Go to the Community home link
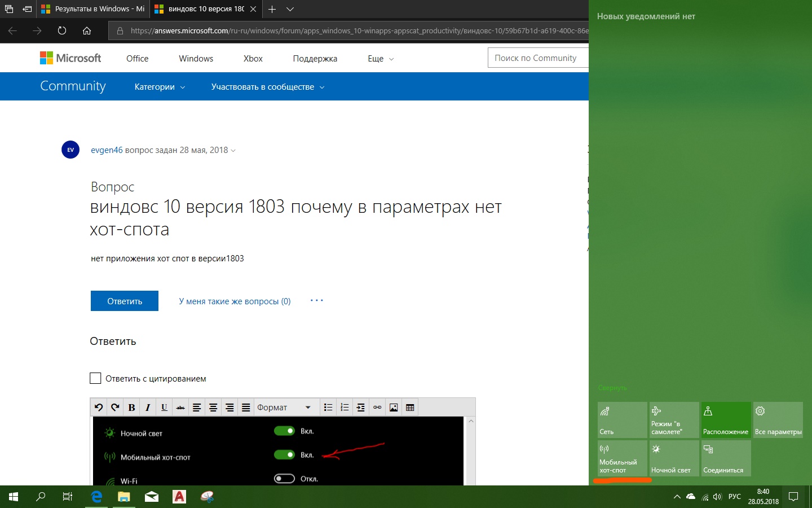The width and height of the screenshot is (812, 508). point(73,86)
